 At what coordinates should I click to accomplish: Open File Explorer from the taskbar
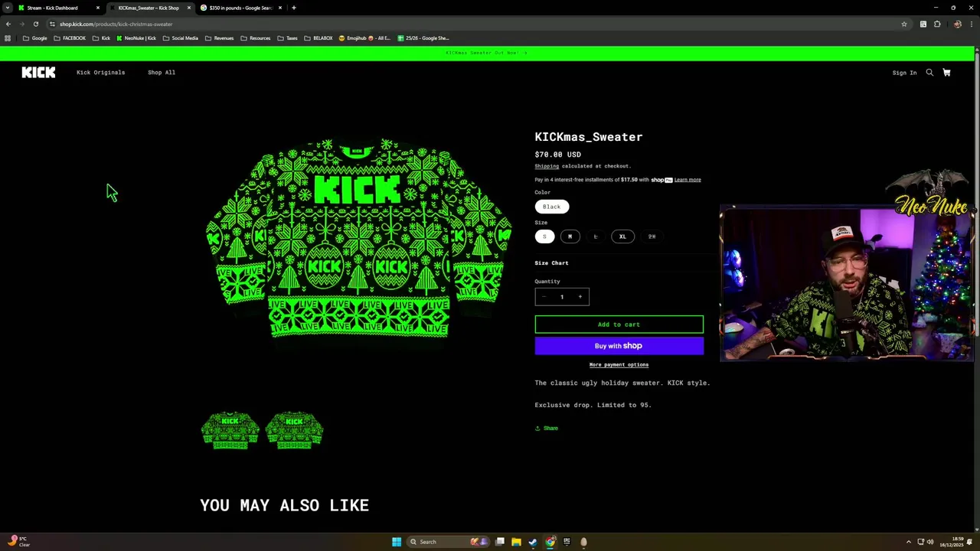click(x=516, y=542)
